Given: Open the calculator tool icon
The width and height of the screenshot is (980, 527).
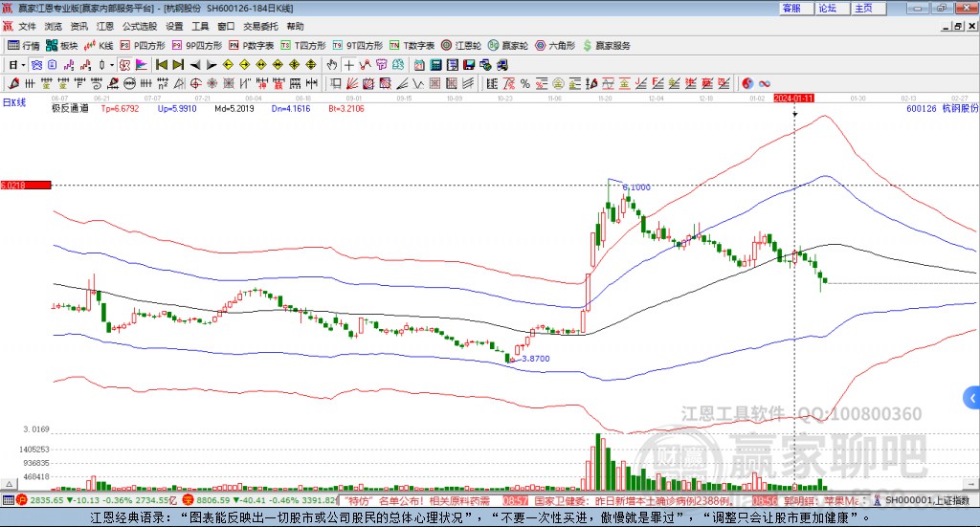Looking at the screenshot, I should click(x=436, y=65).
